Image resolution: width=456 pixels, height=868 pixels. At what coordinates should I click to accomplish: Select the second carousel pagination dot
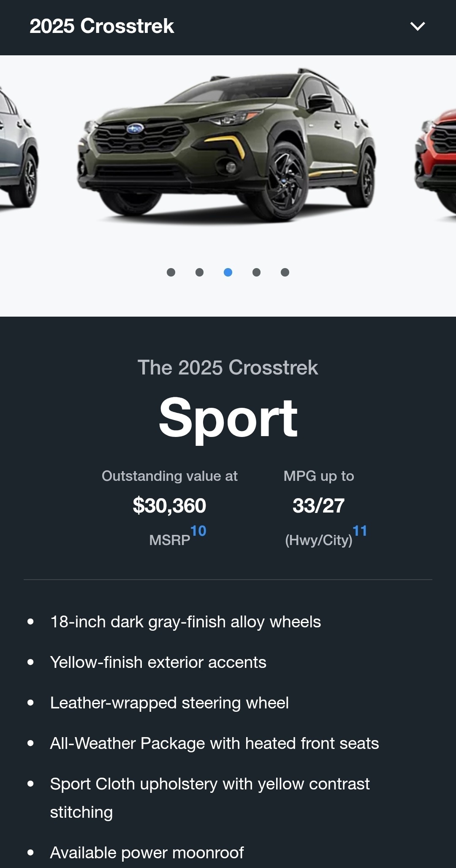pos(200,272)
